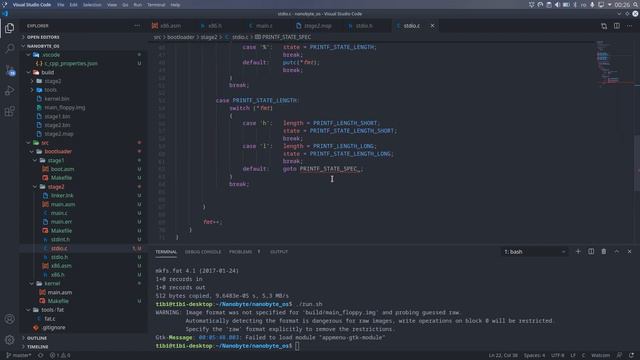The width and height of the screenshot is (640, 360).
Task: Maximize the terminal panel with up chevron
Action: click(x=617, y=251)
